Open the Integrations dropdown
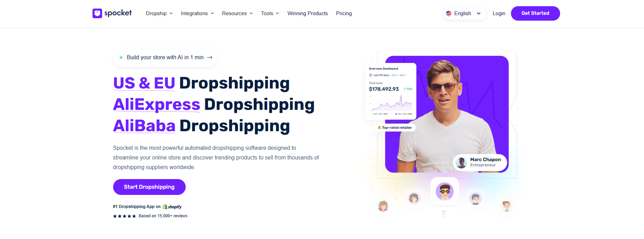 [197, 13]
